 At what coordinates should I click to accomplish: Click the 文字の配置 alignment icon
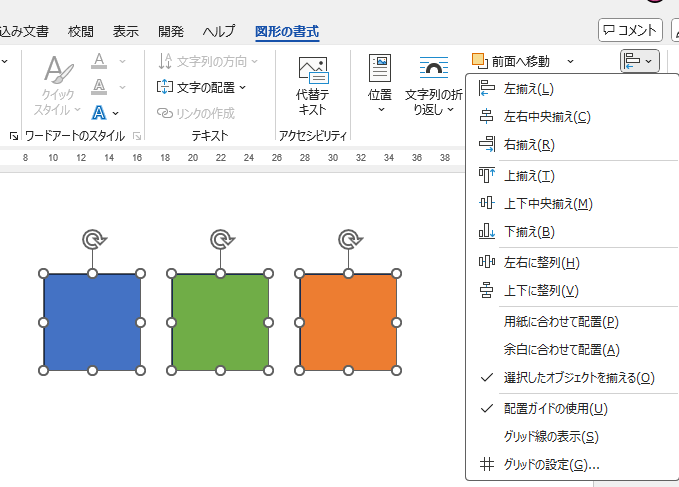coord(165,87)
